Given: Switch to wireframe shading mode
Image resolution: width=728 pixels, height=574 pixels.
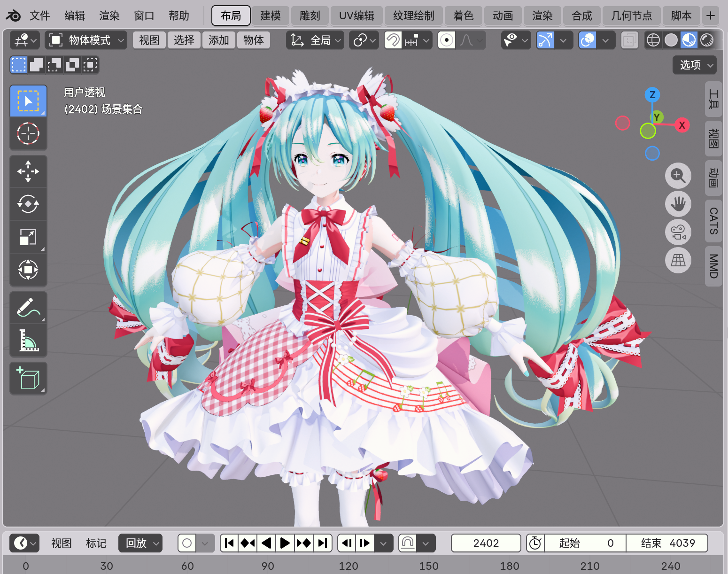Looking at the screenshot, I should [653, 40].
